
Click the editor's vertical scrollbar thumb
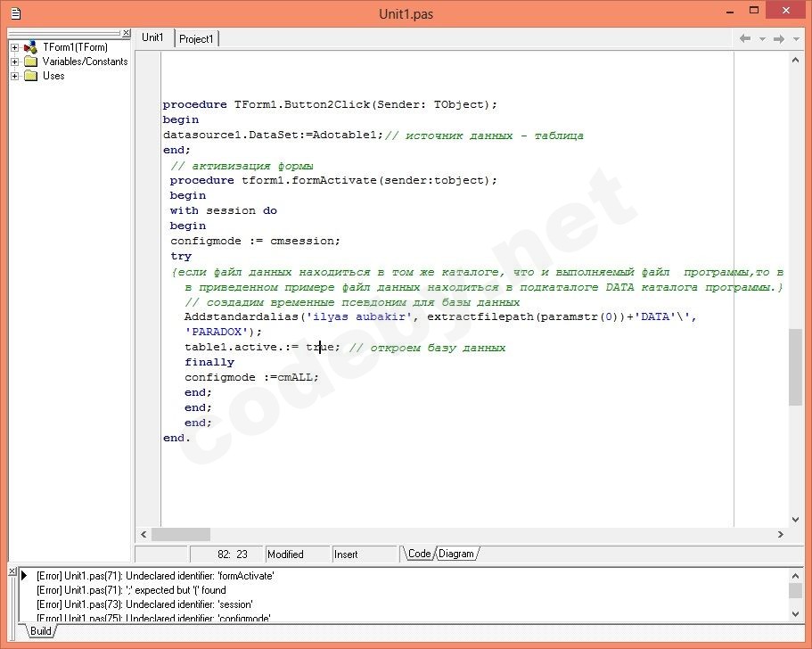point(795,367)
